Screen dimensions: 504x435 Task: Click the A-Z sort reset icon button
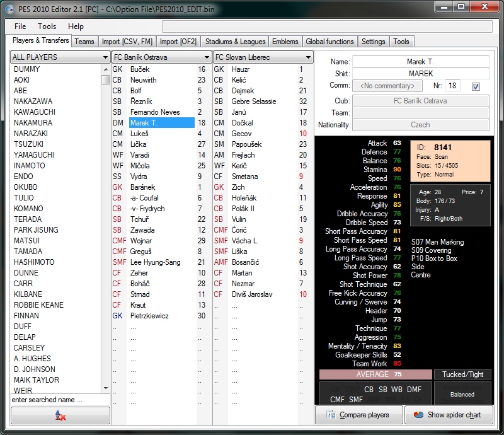pos(60,415)
